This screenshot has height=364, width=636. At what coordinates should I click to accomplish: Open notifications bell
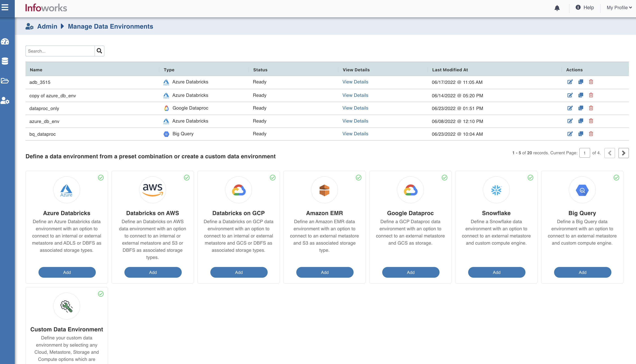tap(557, 8)
